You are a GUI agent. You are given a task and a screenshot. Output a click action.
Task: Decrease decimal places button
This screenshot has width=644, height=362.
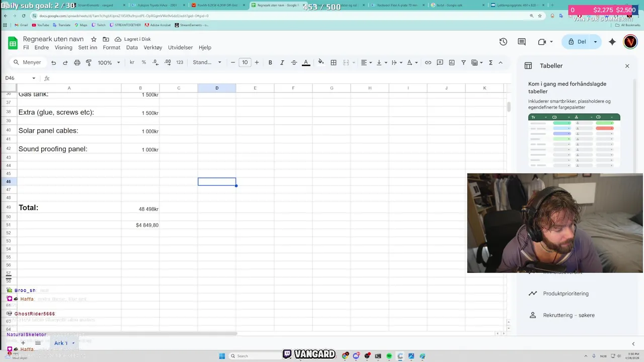click(155, 62)
